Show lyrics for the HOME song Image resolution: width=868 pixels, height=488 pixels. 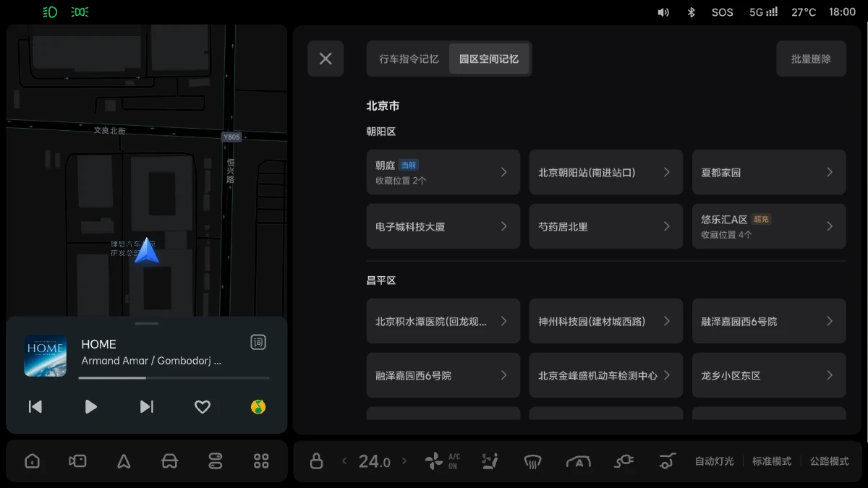pos(258,343)
